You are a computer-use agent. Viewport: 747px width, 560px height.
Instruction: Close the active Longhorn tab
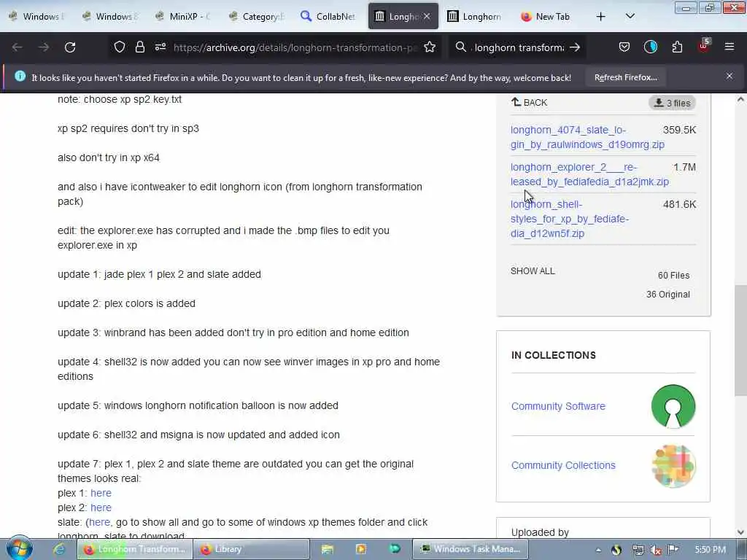427,16
